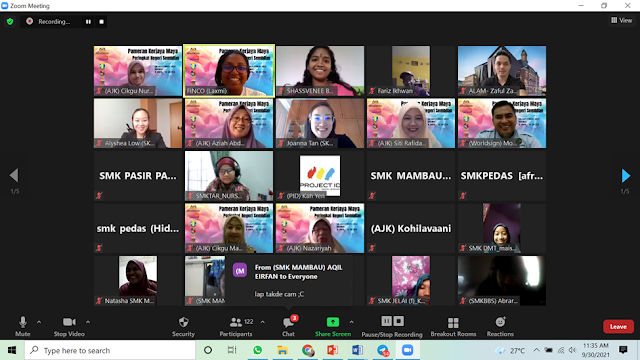
Task: Open Task View in taskbar
Action: 232,350
